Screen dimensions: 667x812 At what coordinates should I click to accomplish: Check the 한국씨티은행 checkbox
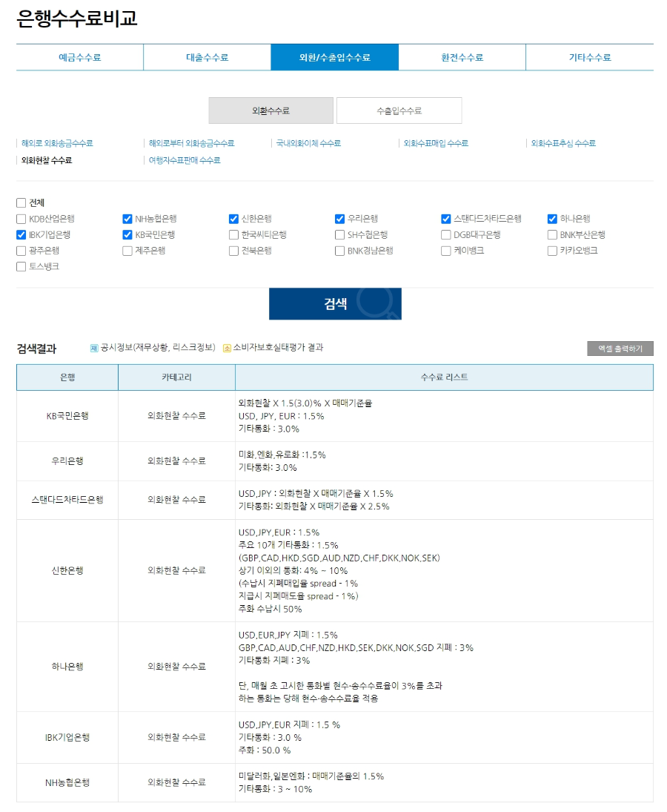click(233, 234)
